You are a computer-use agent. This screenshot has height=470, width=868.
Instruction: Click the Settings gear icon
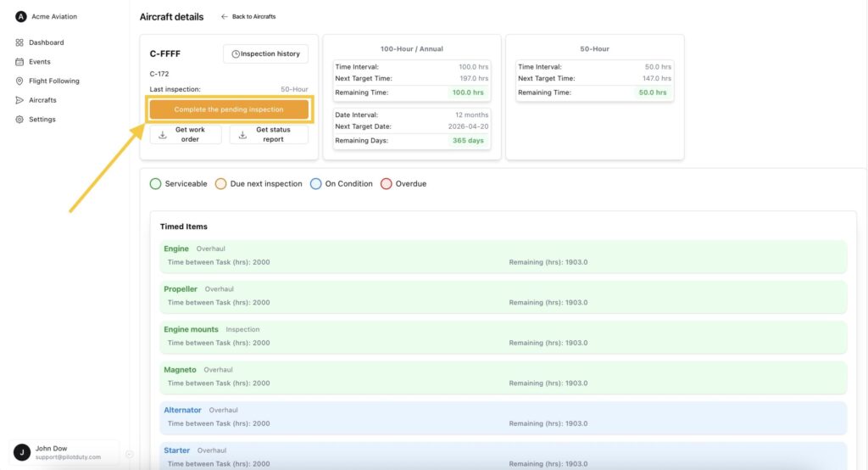click(19, 120)
